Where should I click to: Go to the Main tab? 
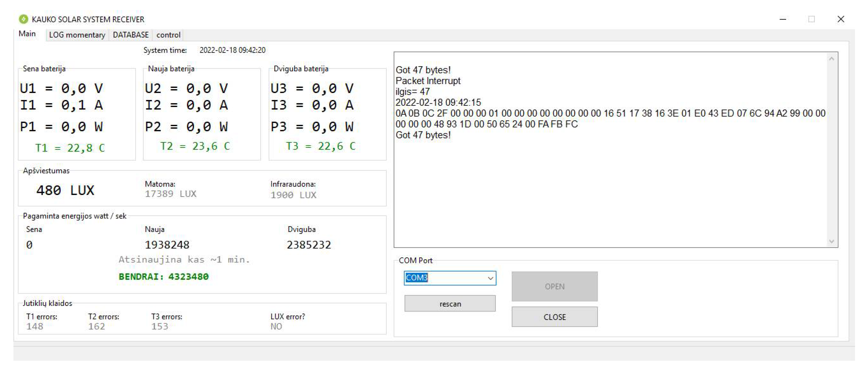[x=27, y=34]
